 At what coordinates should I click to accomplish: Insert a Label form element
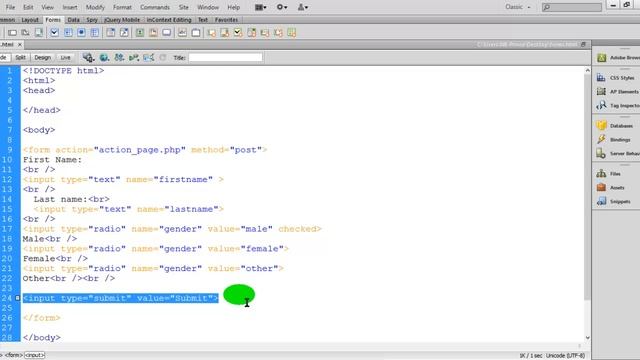coord(182,33)
